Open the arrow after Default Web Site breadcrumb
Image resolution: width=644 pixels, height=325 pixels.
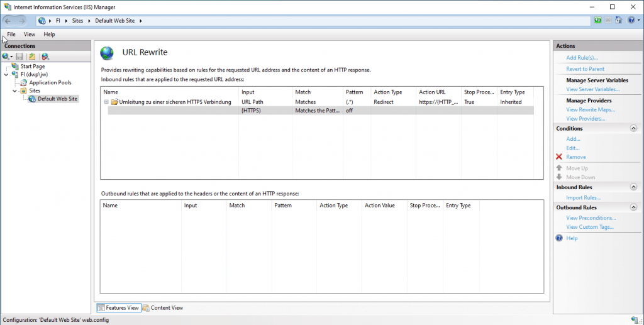pos(140,21)
